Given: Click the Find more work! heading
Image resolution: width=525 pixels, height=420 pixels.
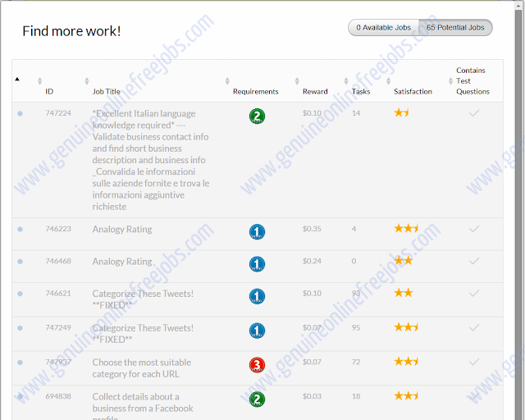Looking at the screenshot, I should click(71, 31).
